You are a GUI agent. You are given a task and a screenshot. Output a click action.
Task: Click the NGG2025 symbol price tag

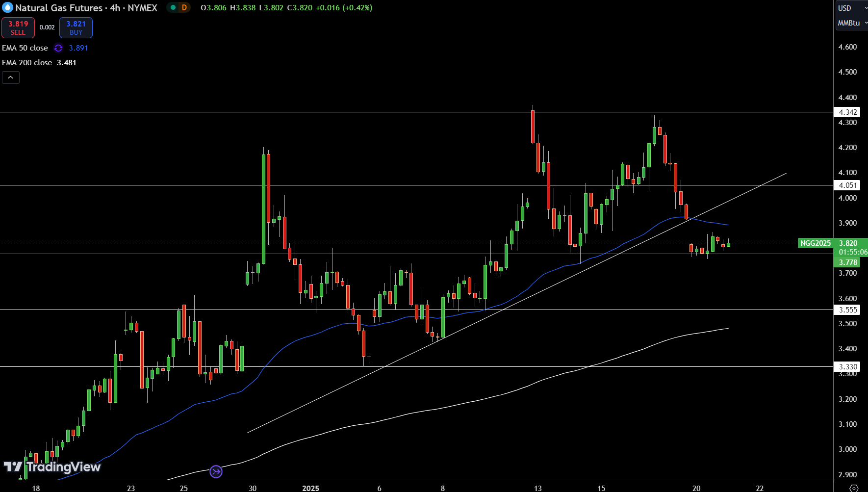pos(816,243)
